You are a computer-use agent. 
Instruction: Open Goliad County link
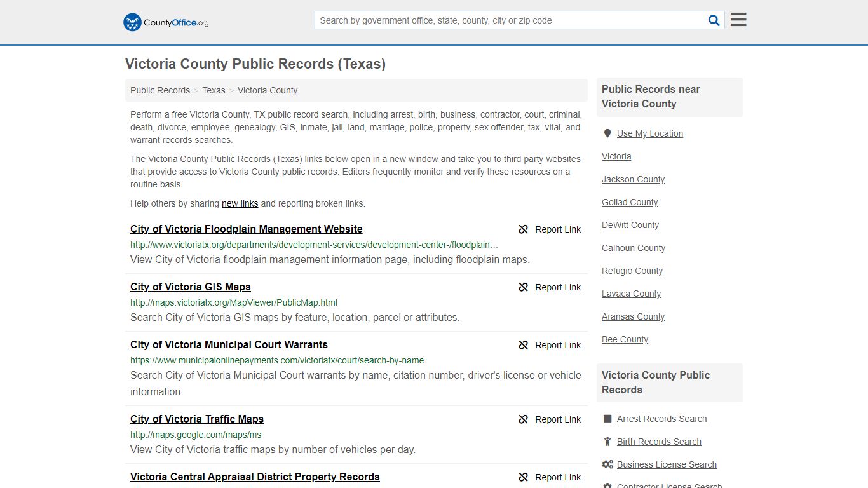(x=630, y=202)
